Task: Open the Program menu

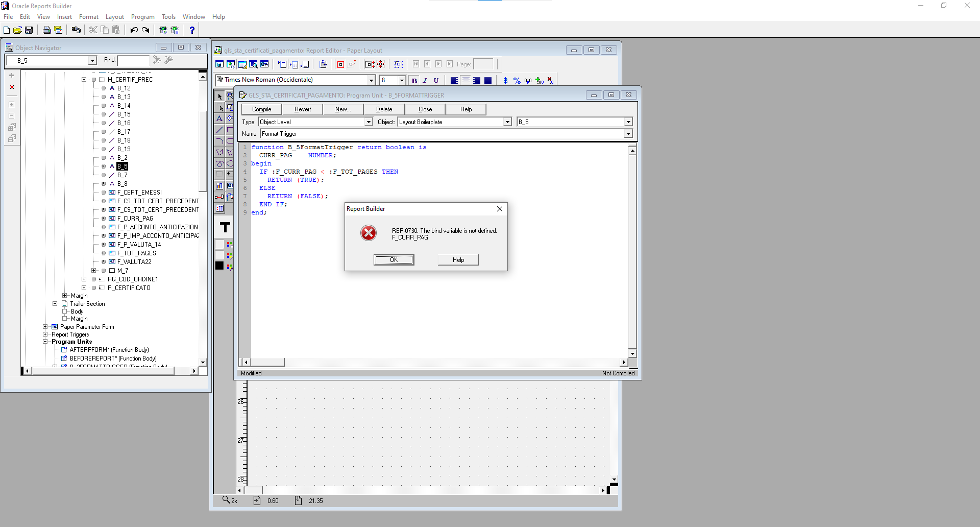Action: [142, 17]
